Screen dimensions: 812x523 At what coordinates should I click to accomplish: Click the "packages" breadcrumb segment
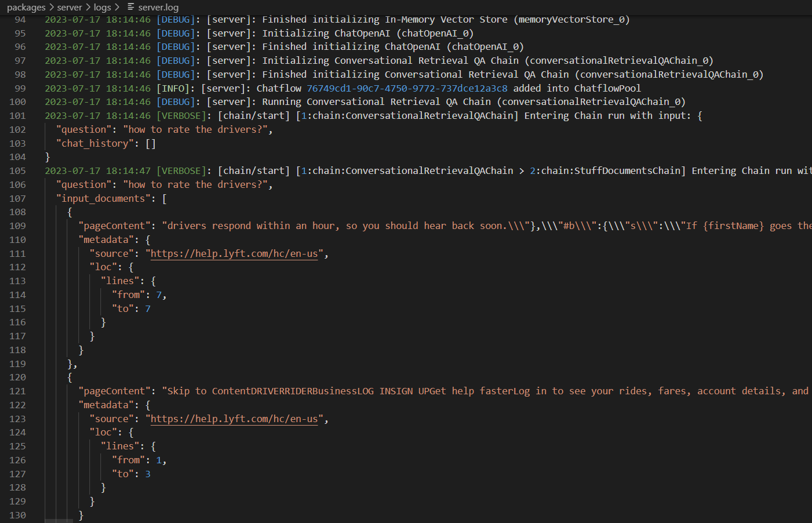pos(26,7)
